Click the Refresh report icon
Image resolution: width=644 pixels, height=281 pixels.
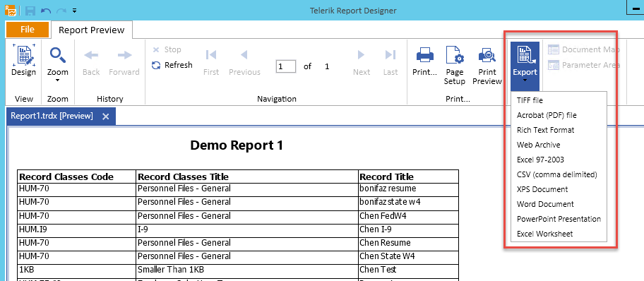(156, 65)
